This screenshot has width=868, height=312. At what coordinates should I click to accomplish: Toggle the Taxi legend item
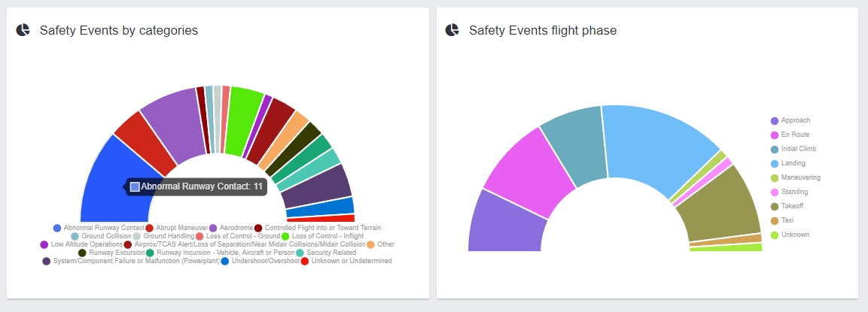pyautogui.click(x=788, y=220)
